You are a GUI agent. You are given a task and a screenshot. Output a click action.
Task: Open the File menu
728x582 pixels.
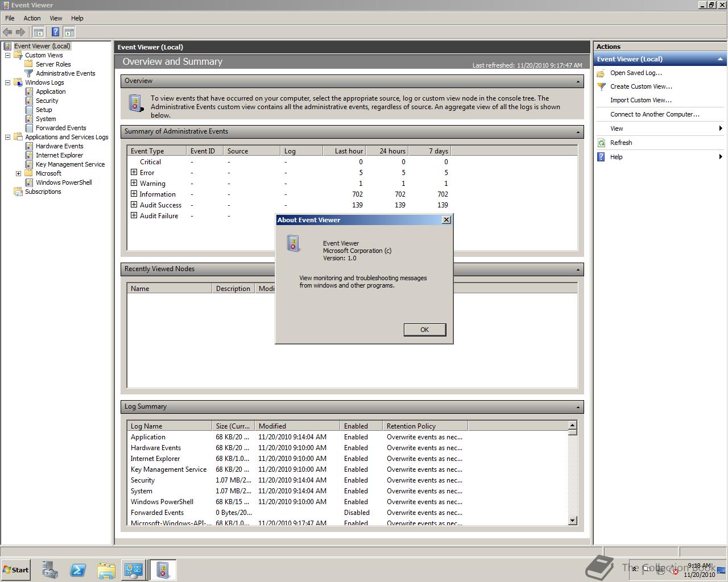10,18
